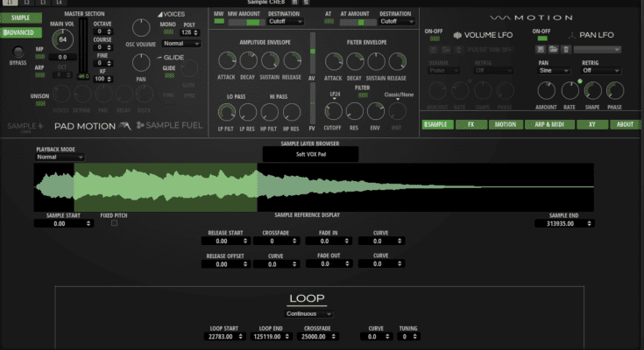This screenshot has height=350, width=644.
Task: Click the Simple mode button
Action: (x=20, y=17)
